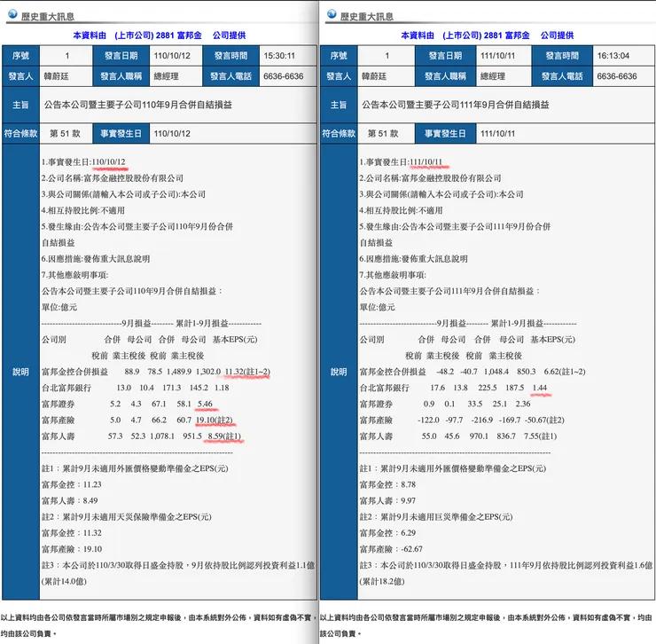Screen dimensions: 656x644
Task: Click the left panel 說明 side label
Action: [x=20, y=372]
